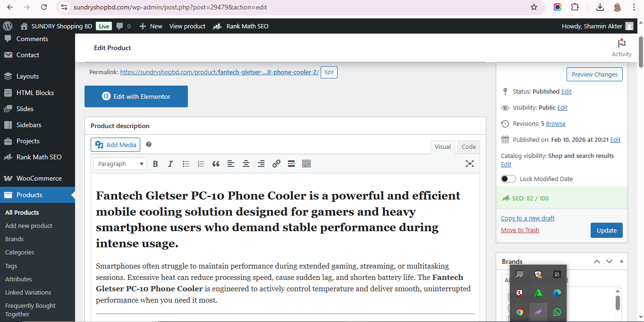Click the purple feather tray icon
The height and width of the screenshot is (322, 644).
point(538,312)
